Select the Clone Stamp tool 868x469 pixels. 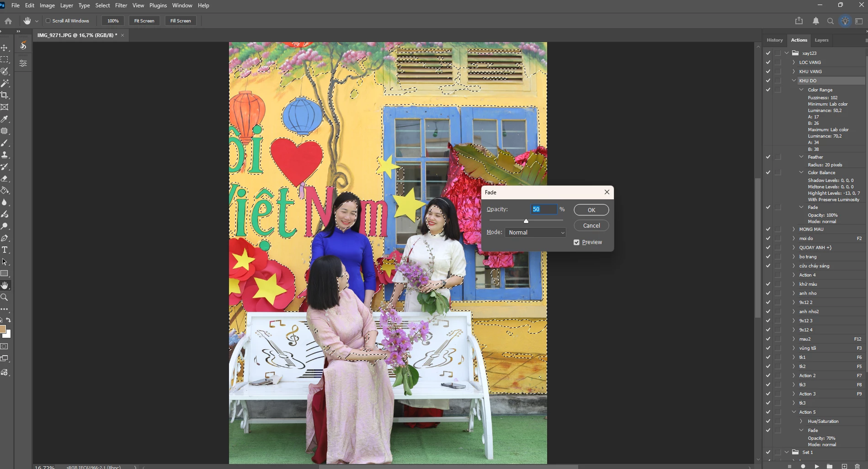pos(5,155)
